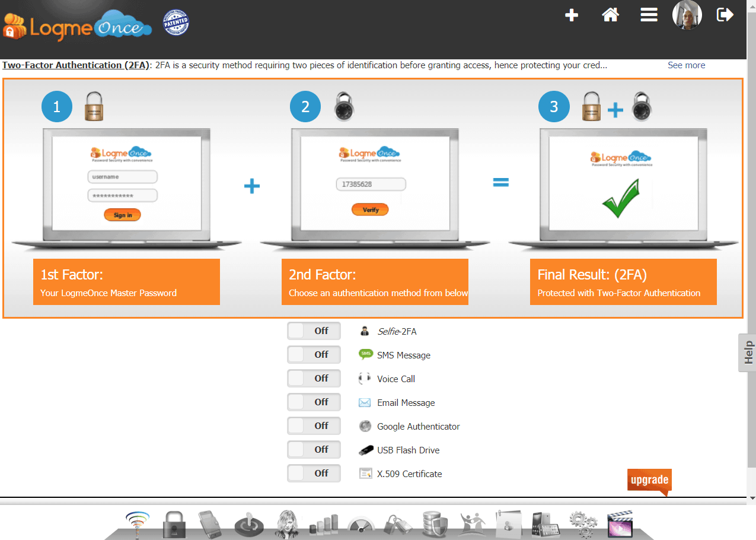
Task: Click the Selfie-2FA person icon
Action: point(365,331)
